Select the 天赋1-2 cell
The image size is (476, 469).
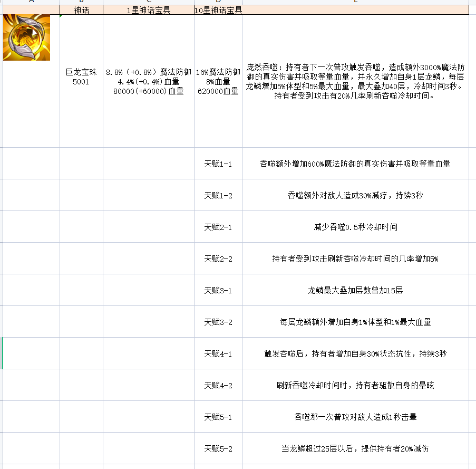[218, 195]
